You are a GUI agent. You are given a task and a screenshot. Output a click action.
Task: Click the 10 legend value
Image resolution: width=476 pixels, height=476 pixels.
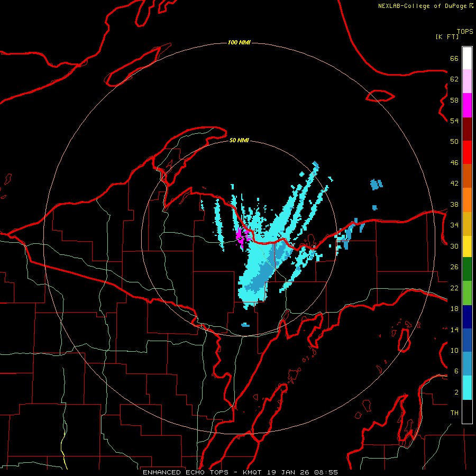click(x=454, y=351)
